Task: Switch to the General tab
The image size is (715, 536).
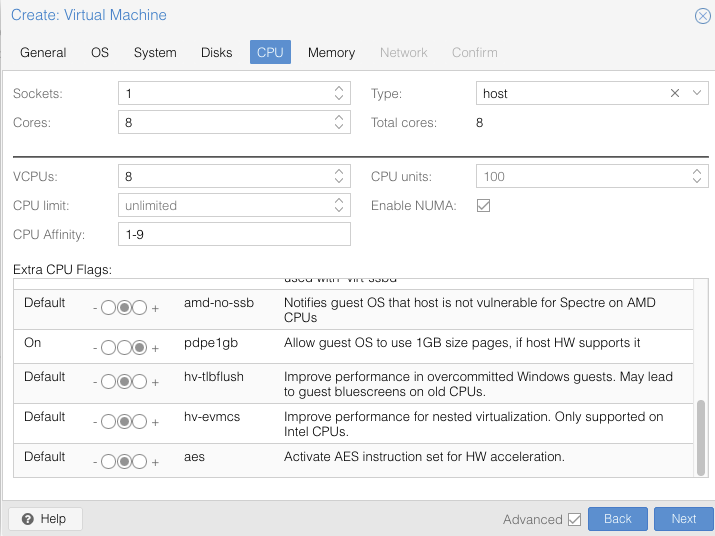Action: [x=43, y=52]
